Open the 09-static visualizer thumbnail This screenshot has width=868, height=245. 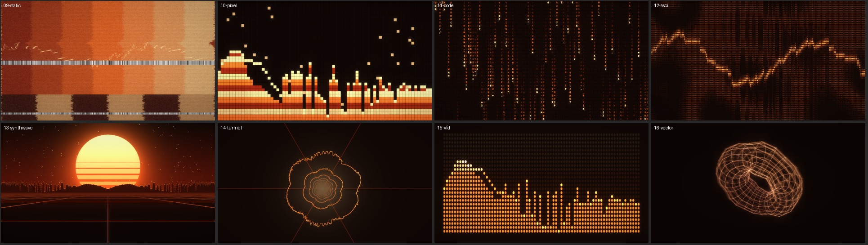point(108,61)
